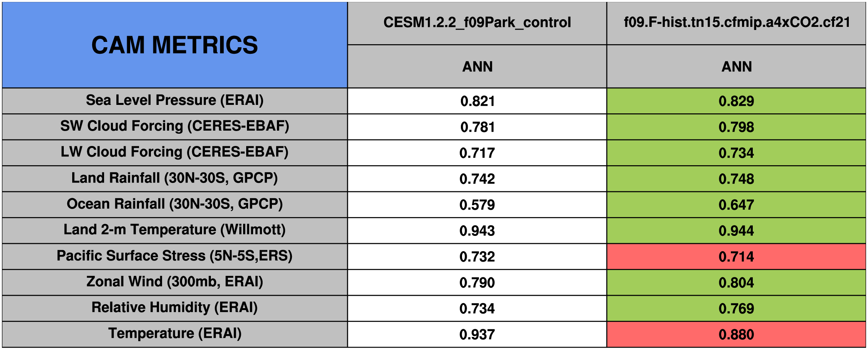Click the Sea Level Pressure (ERAI) row label
The image size is (868, 350).
[x=175, y=100]
